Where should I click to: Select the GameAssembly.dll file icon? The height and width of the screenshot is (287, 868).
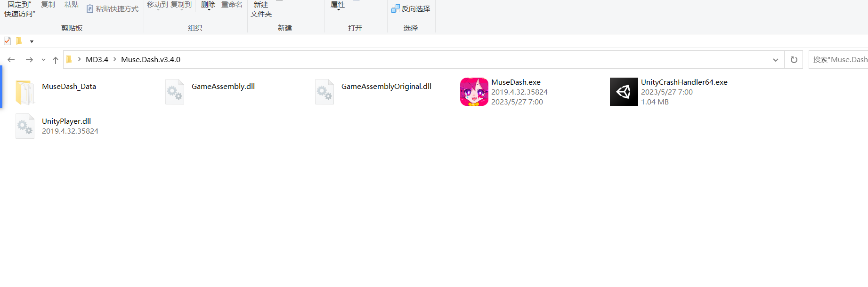[x=174, y=92]
